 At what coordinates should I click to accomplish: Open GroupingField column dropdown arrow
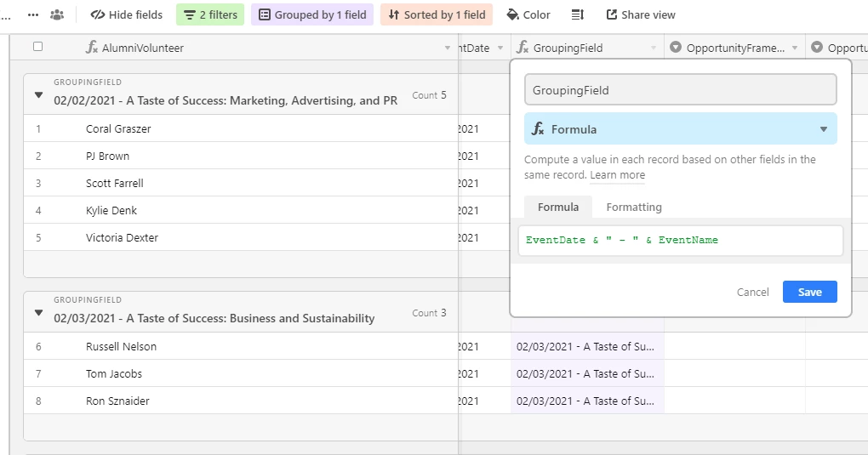pyautogui.click(x=654, y=48)
